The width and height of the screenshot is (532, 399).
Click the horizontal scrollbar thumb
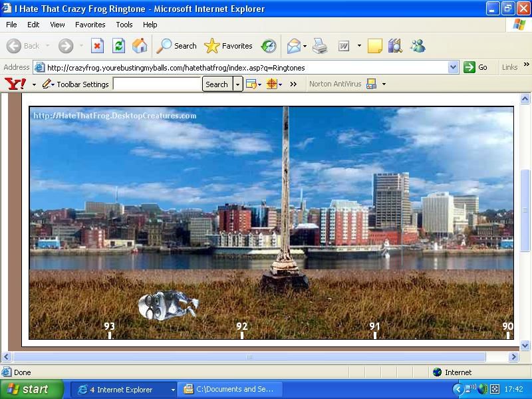coord(250,357)
